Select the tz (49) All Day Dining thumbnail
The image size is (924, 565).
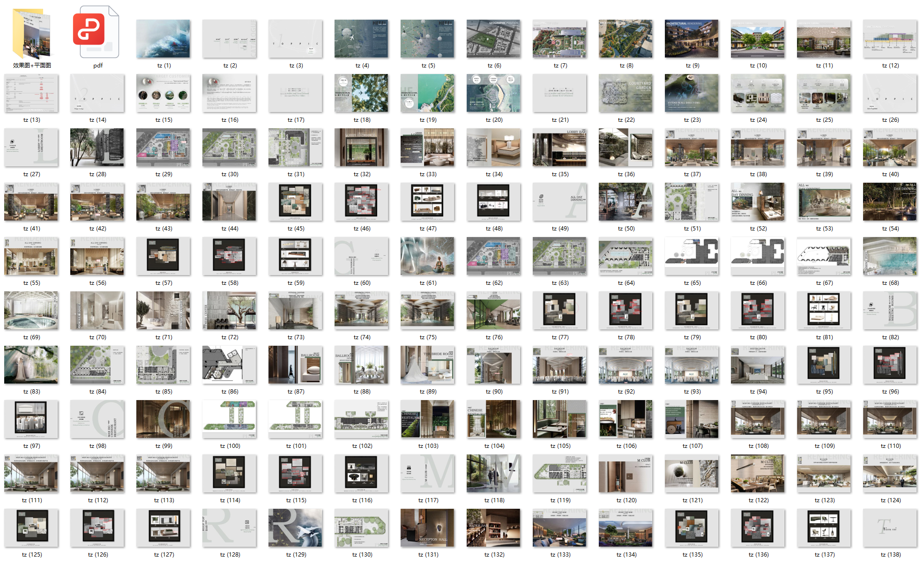point(559,201)
